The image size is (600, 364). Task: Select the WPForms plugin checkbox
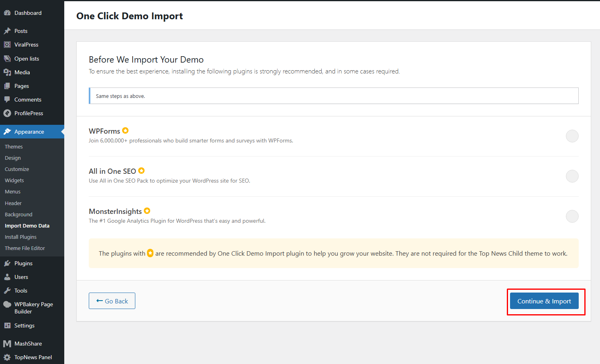tap(572, 136)
